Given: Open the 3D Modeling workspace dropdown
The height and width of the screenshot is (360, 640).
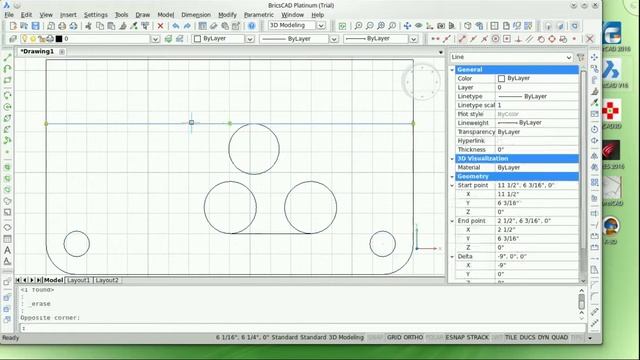Looking at the screenshot, I should pyautogui.click(x=321, y=26).
